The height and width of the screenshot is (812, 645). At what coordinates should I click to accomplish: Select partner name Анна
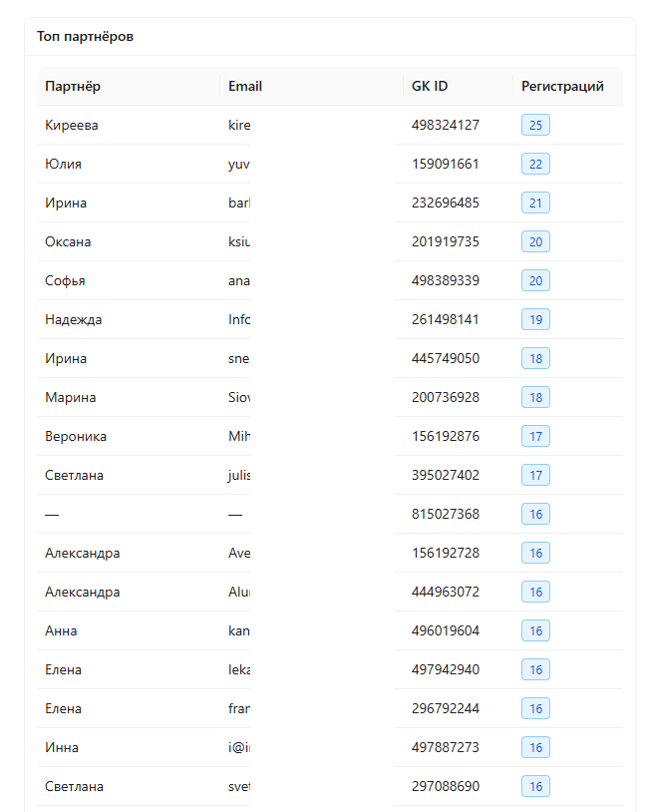pyautogui.click(x=61, y=630)
